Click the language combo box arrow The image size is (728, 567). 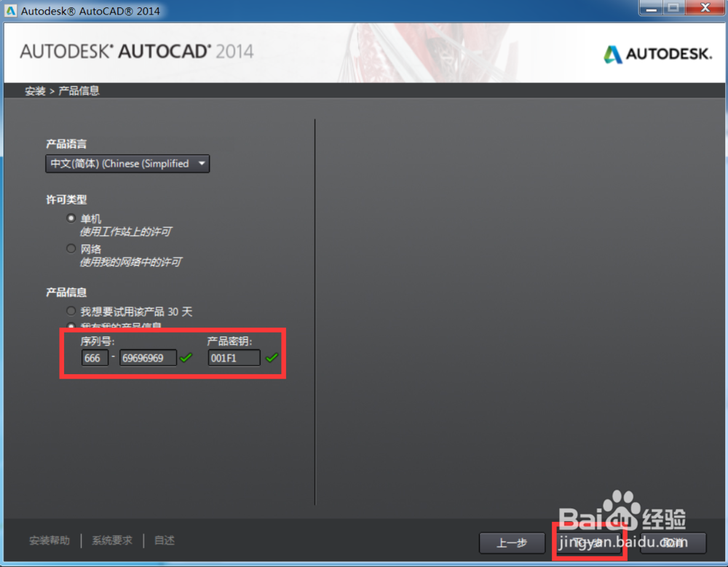pos(202,164)
